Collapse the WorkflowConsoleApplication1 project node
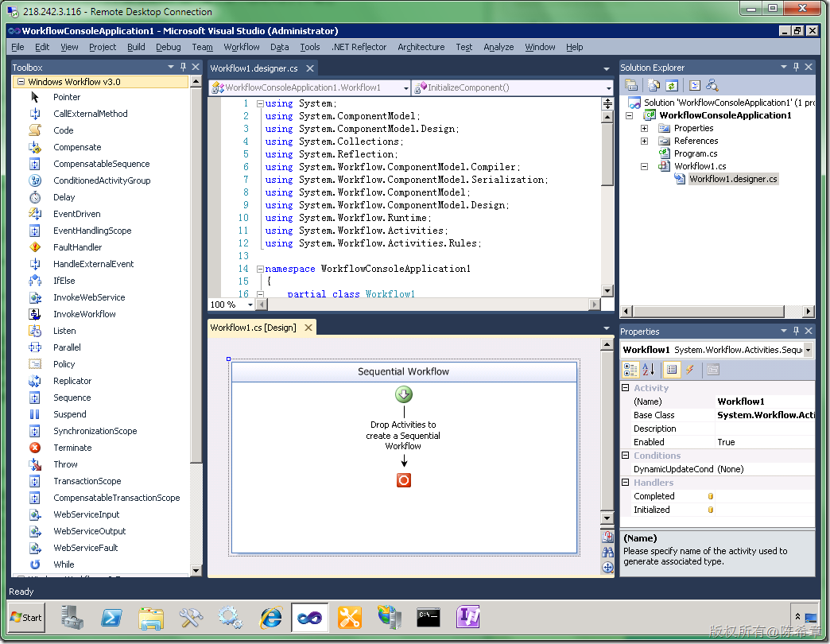The image size is (830, 644). tap(630, 115)
